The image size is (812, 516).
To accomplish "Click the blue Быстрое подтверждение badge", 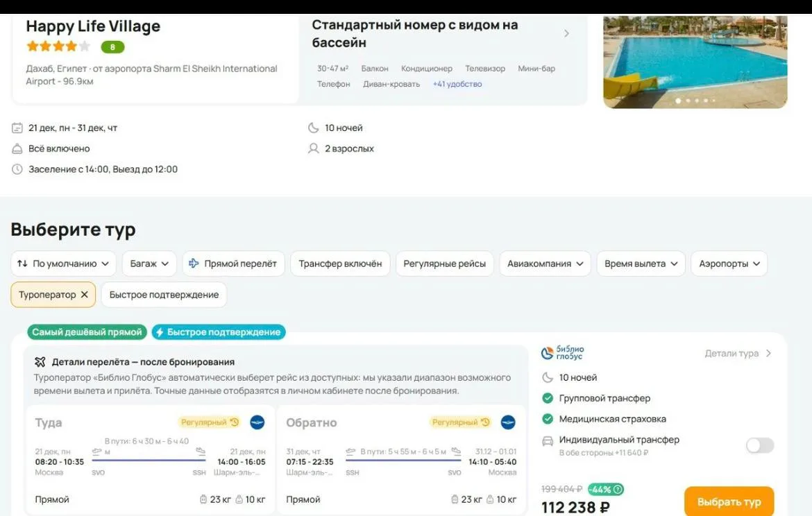I will pos(219,332).
